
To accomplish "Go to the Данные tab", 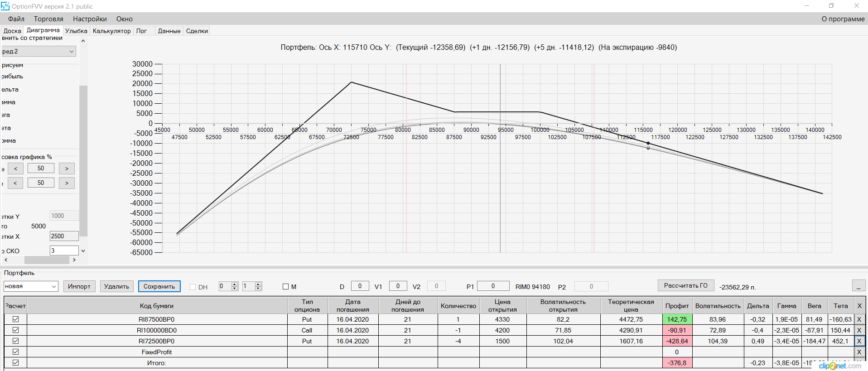I will click(169, 31).
